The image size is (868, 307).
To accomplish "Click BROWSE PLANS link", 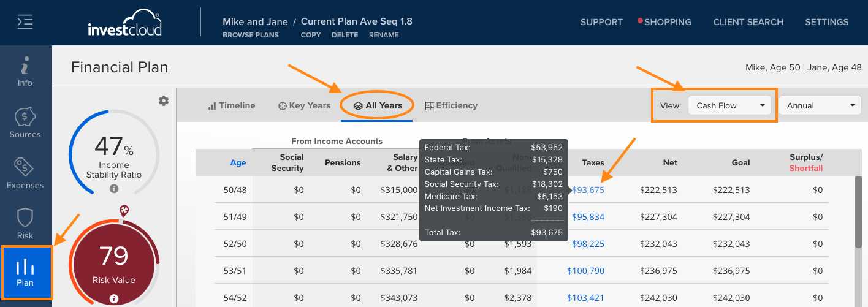I will [251, 35].
